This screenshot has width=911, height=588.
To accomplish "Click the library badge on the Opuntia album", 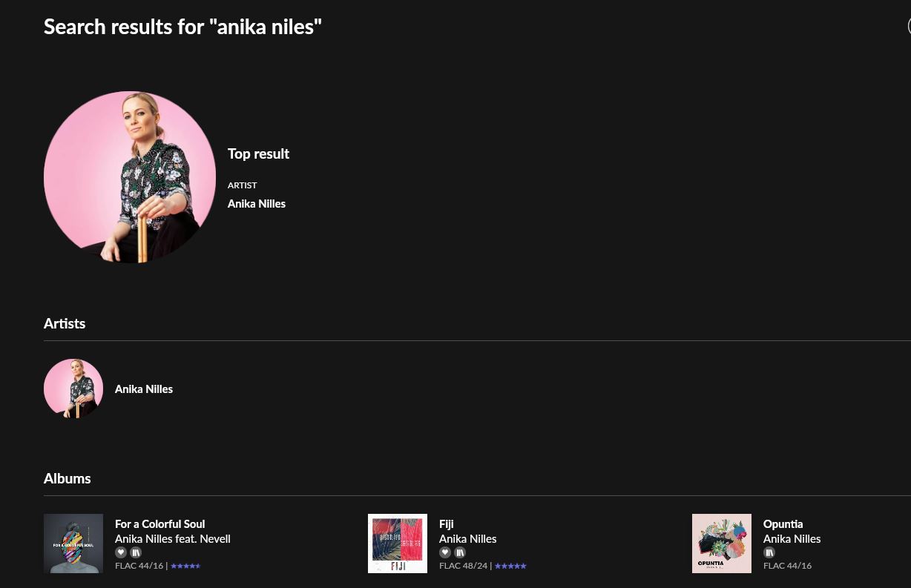I will click(x=769, y=552).
